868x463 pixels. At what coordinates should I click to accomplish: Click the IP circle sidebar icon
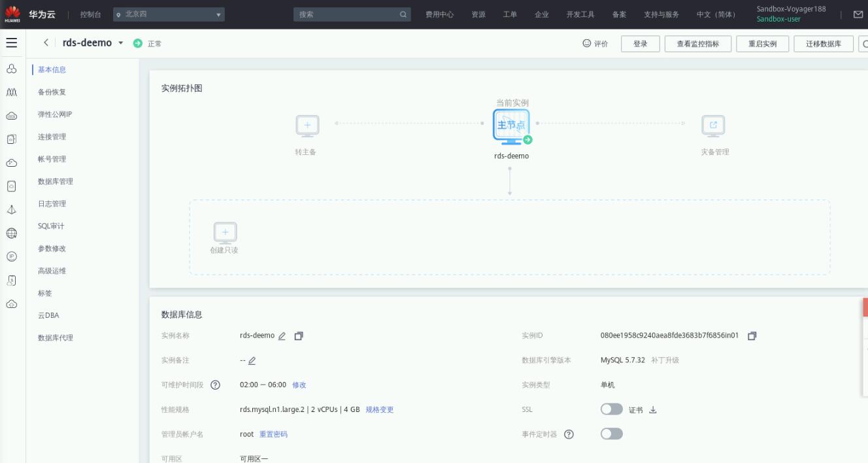coord(11,257)
